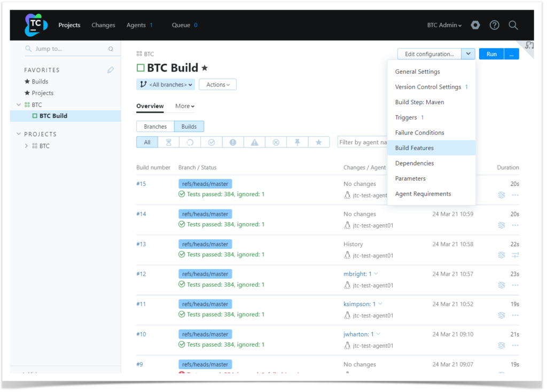
Task: Show canceled builds using the X filter icon
Action: tap(276, 142)
